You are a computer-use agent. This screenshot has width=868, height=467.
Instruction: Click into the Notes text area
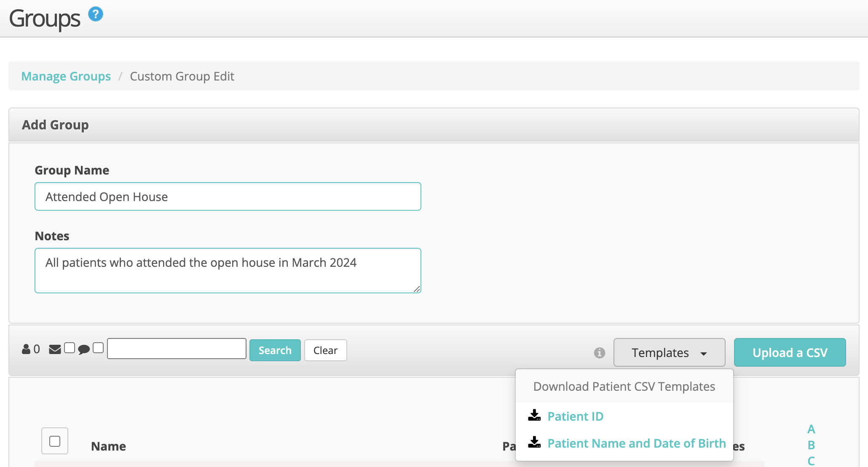click(228, 271)
